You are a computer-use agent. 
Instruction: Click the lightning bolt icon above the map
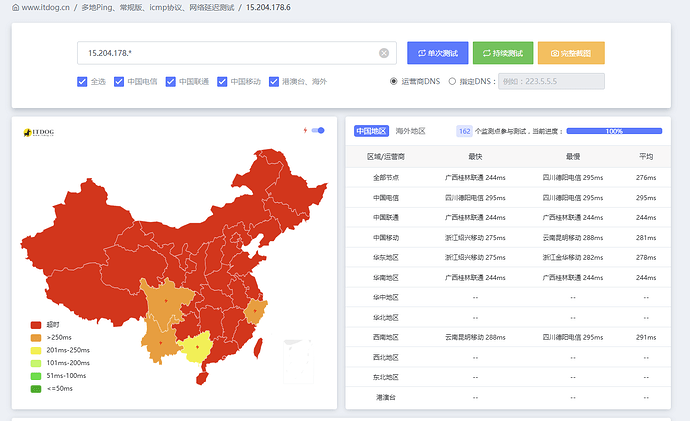pos(305,130)
